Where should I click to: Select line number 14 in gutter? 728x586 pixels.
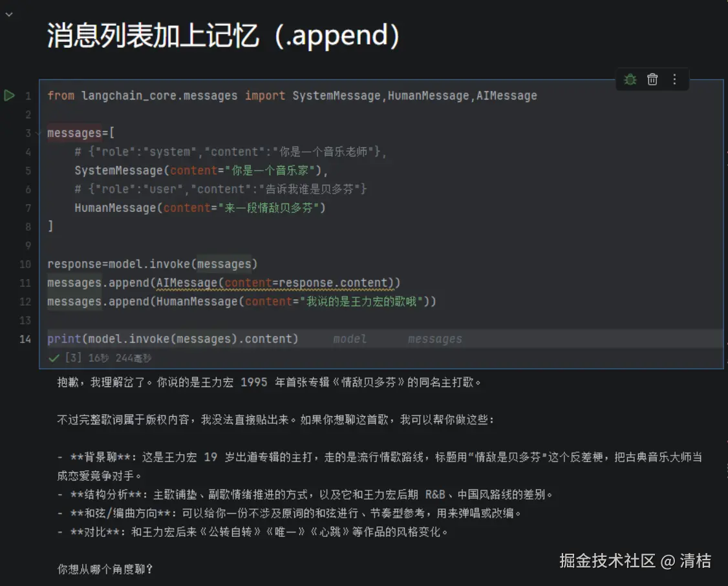coord(25,339)
